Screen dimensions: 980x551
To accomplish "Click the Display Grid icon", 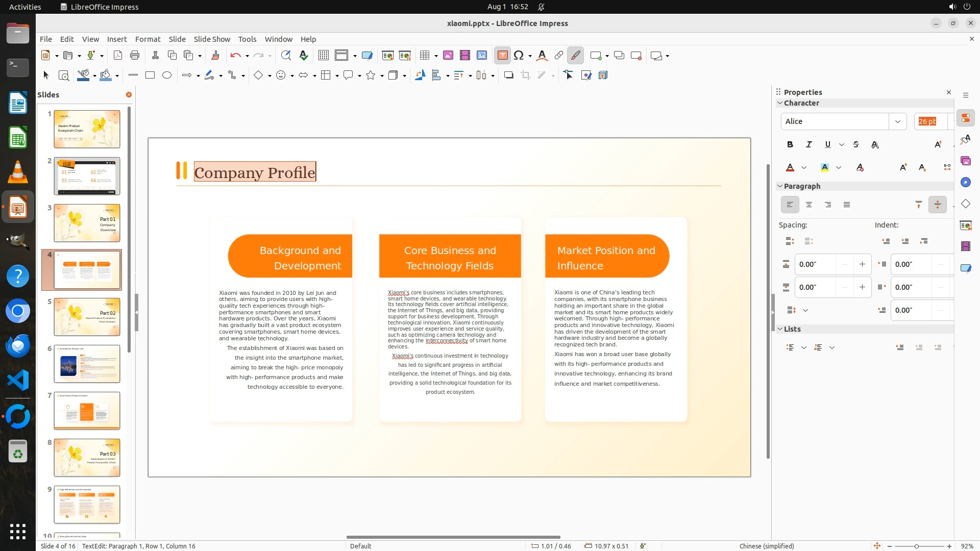I will coord(323,56).
